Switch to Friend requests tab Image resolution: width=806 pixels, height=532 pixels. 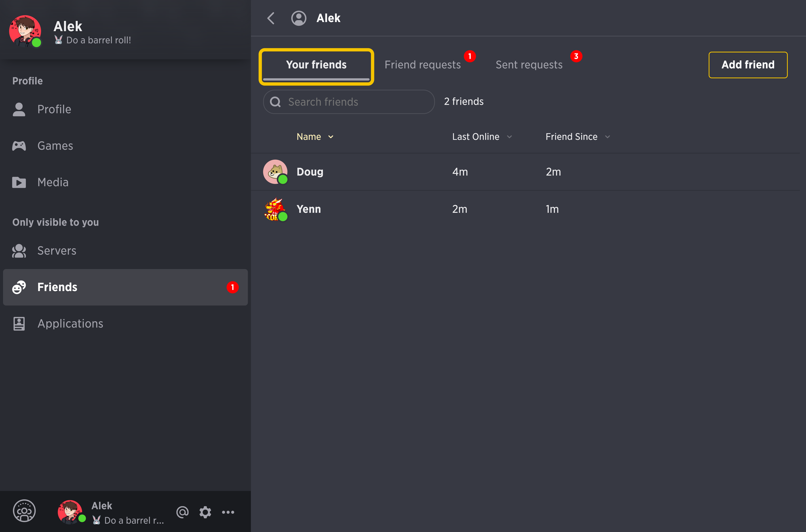tap(423, 65)
